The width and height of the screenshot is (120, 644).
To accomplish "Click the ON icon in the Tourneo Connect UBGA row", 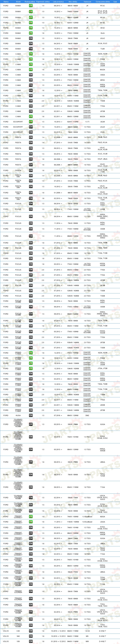I will coord(31,462).
